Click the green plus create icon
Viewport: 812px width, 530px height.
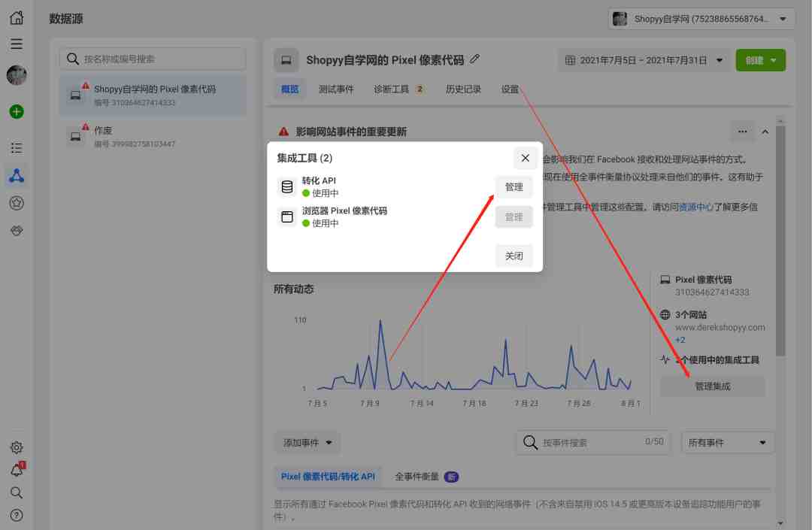click(x=17, y=111)
